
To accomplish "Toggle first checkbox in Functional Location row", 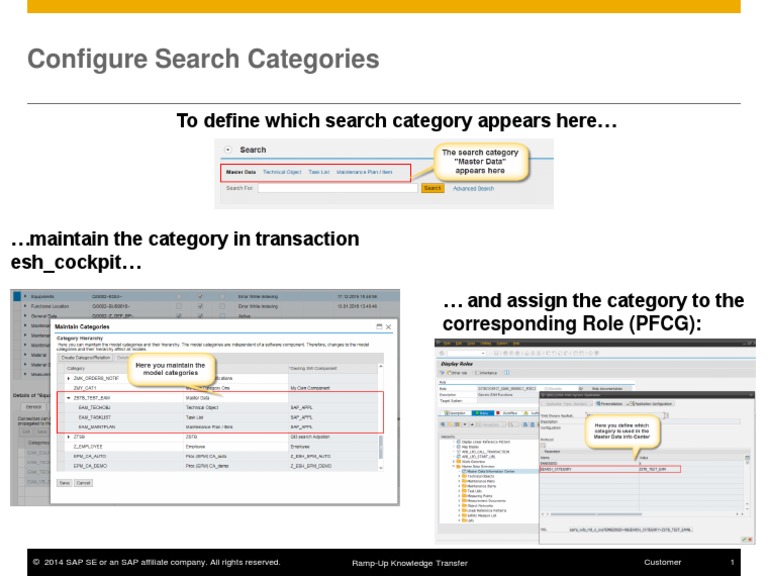I will pyautogui.click(x=179, y=306).
